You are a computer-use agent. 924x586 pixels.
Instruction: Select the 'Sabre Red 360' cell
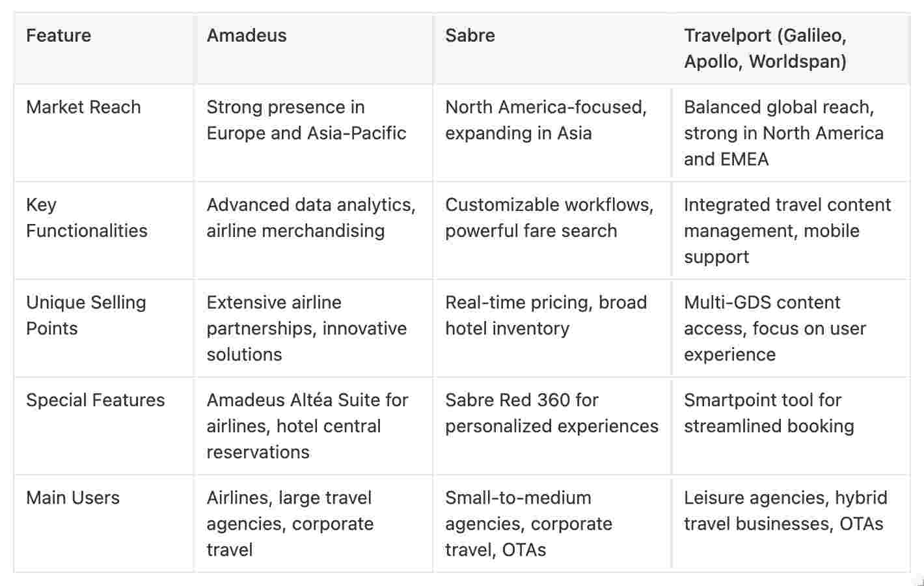coord(551,413)
